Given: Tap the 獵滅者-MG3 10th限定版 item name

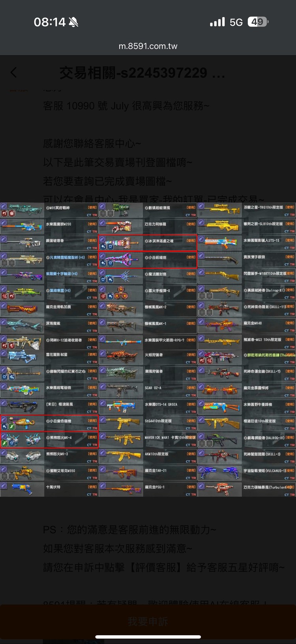Looking at the screenshot, I should pos(262,340).
